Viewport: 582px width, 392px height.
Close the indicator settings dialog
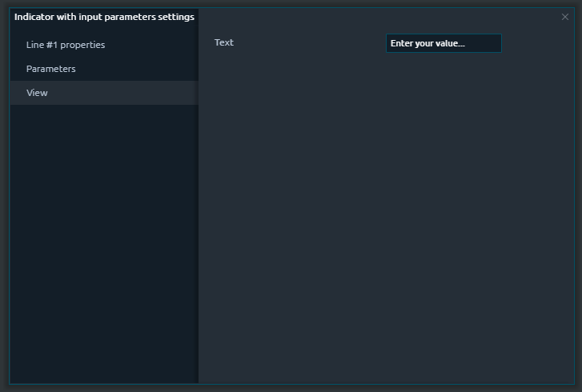pos(565,17)
